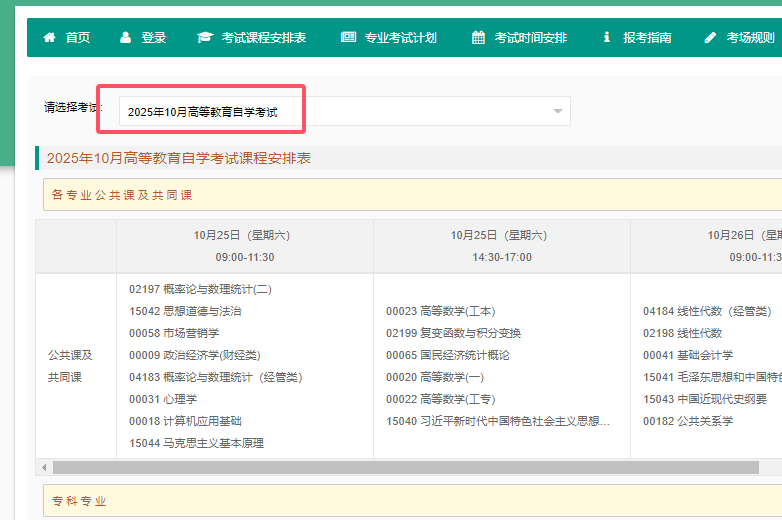
Task: Open 专业考试计划 menu item
Action: 400,38
